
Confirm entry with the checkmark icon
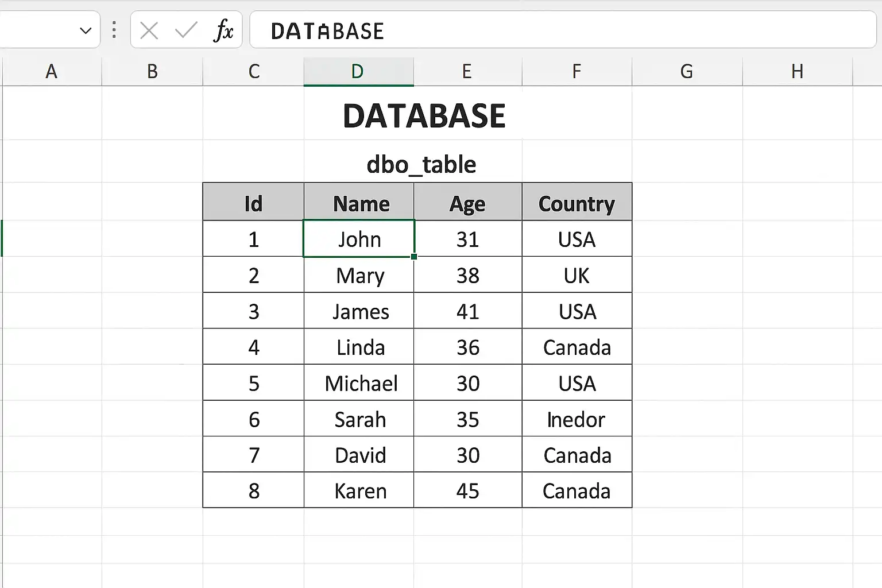(x=186, y=30)
